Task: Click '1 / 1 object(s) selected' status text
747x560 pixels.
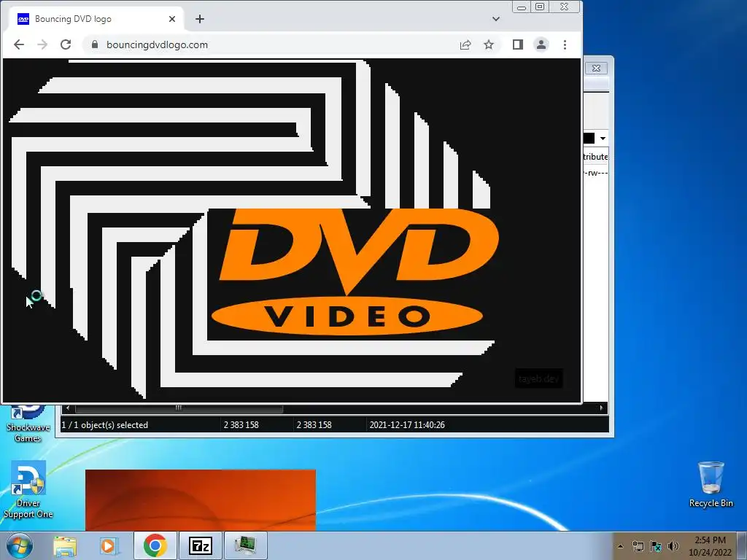Action: 105,425
